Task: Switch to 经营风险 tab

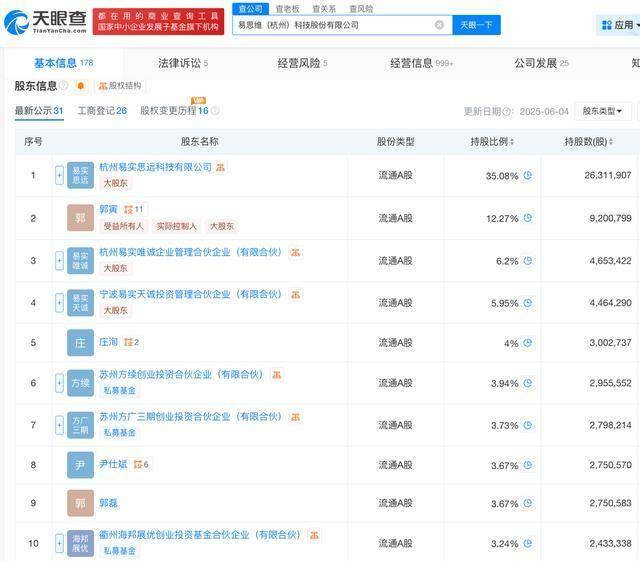Action: [x=302, y=63]
